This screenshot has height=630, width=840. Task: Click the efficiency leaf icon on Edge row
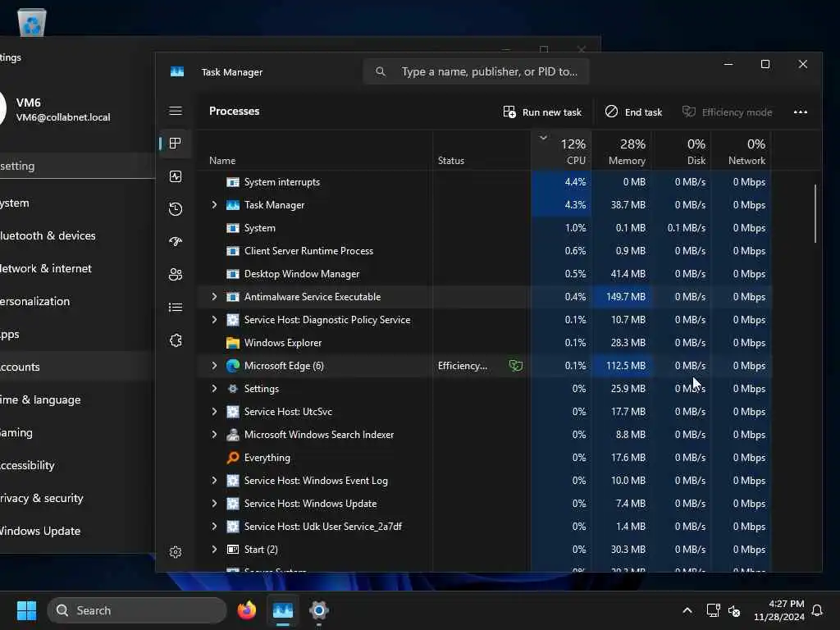[515, 366]
